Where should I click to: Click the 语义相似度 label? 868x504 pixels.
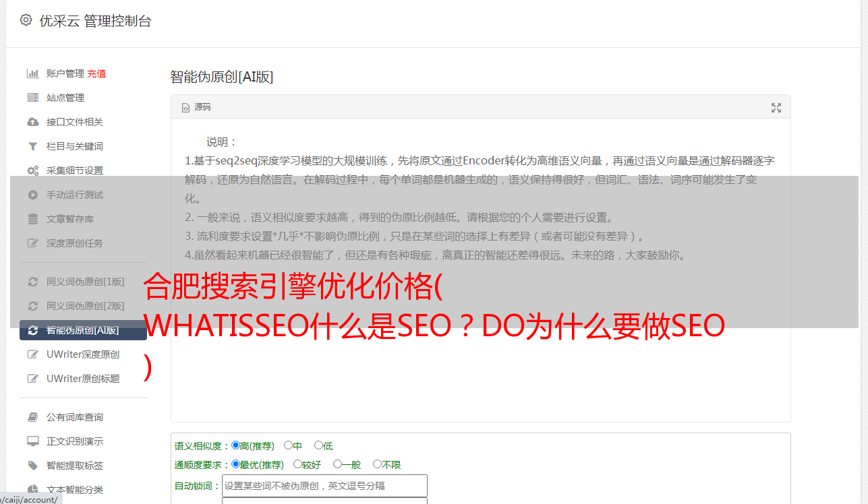[197, 446]
